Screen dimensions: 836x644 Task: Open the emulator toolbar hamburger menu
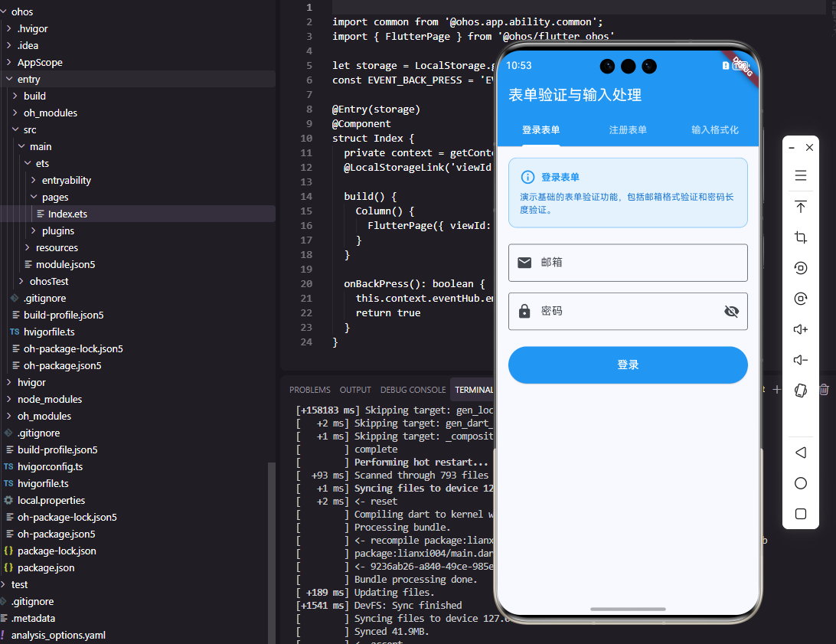[x=800, y=175]
